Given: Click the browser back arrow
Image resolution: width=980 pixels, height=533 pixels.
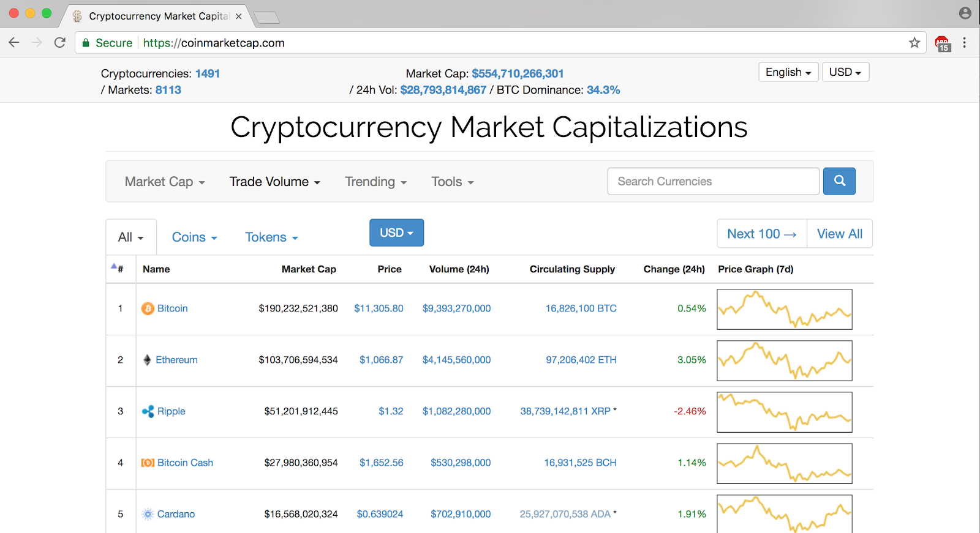Looking at the screenshot, I should click(x=14, y=42).
